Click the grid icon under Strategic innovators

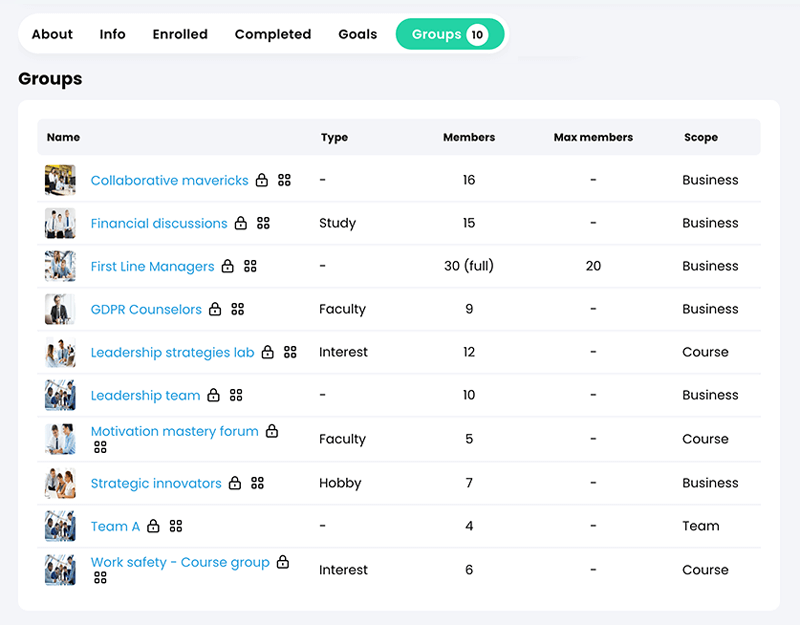[x=257, y=482]
